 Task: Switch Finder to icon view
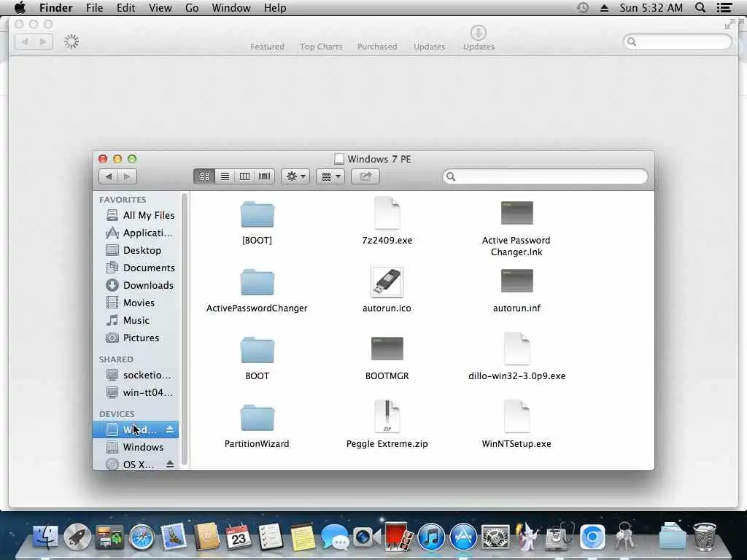(204, 176)
